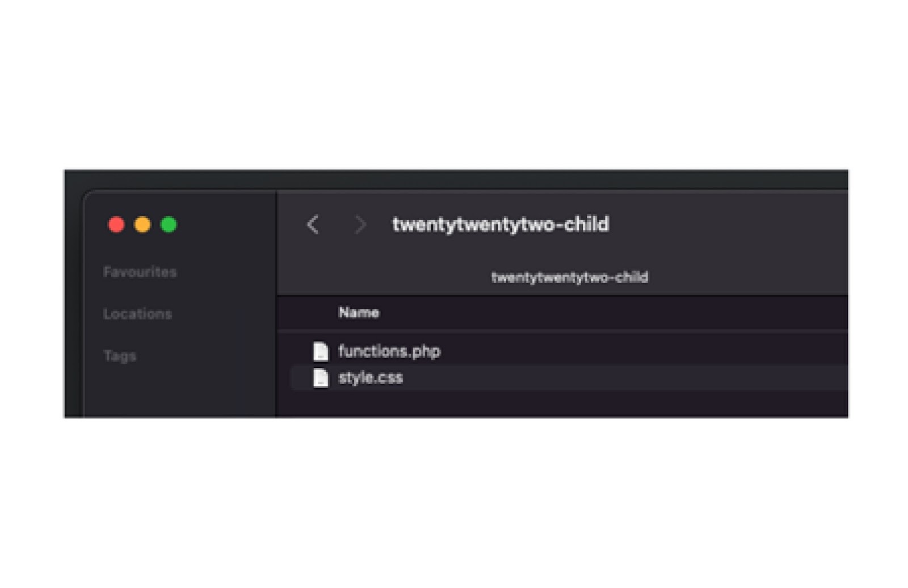The height and width of the screenshot is (588, 908).
Task: Minimize window using the yellow button
Action: (142, 225)
